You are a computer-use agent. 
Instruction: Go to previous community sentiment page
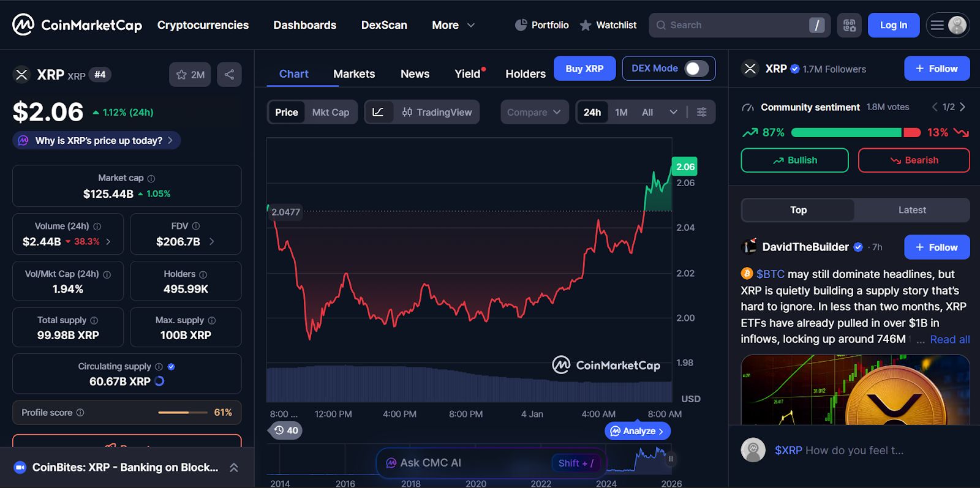pos(935,107)
